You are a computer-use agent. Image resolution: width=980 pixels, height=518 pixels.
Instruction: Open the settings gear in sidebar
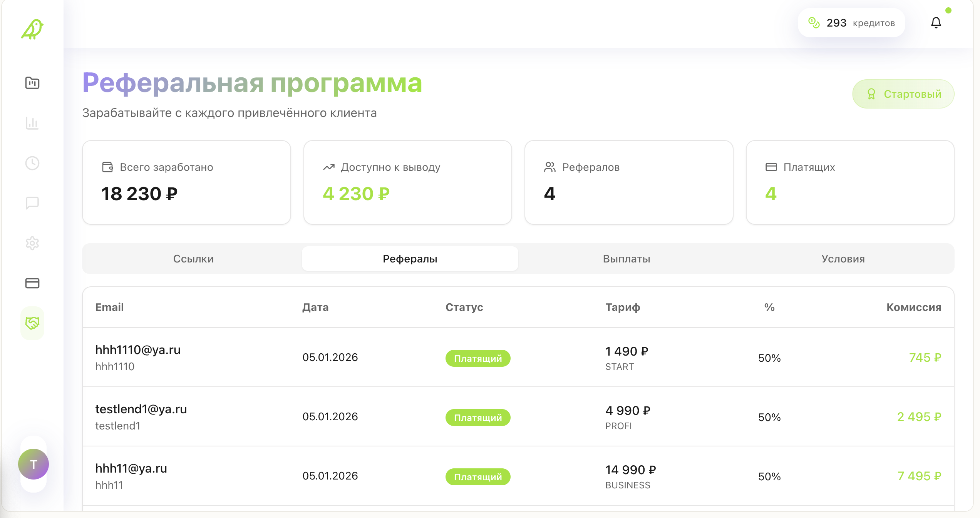[x=33, y=243]
